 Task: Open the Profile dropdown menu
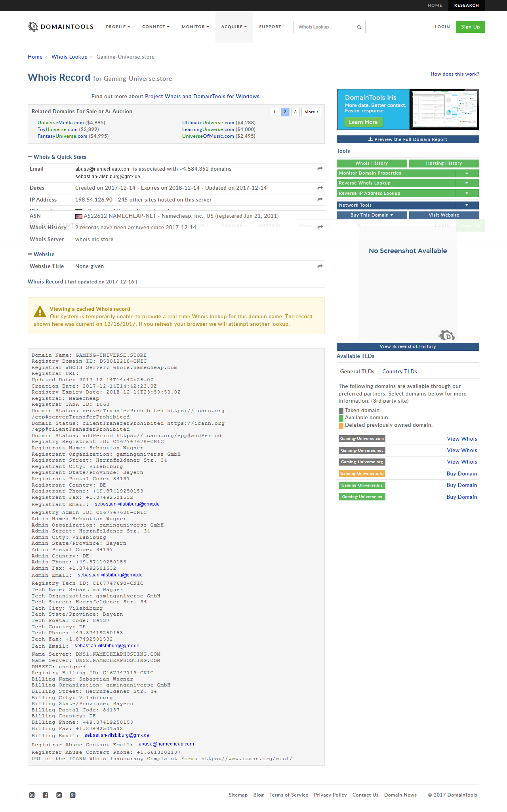point(118,27)
